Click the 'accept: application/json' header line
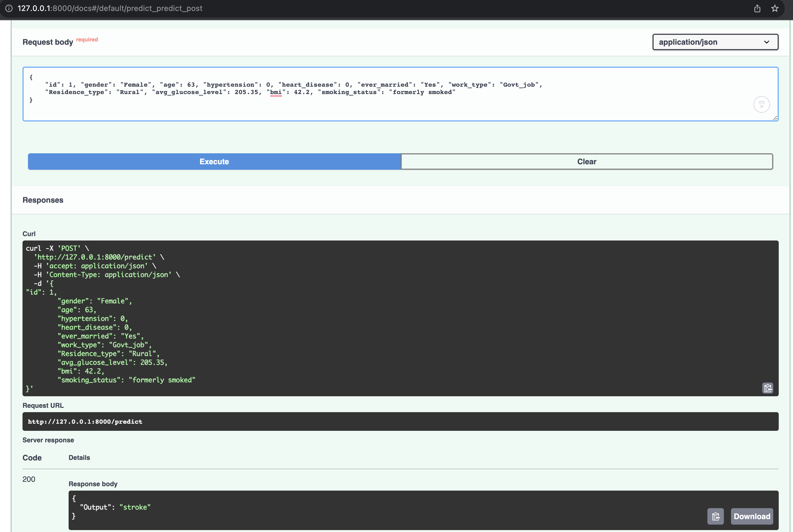This screenshot has width=793, height=532. pyautogui.click(x=95, y=266)
